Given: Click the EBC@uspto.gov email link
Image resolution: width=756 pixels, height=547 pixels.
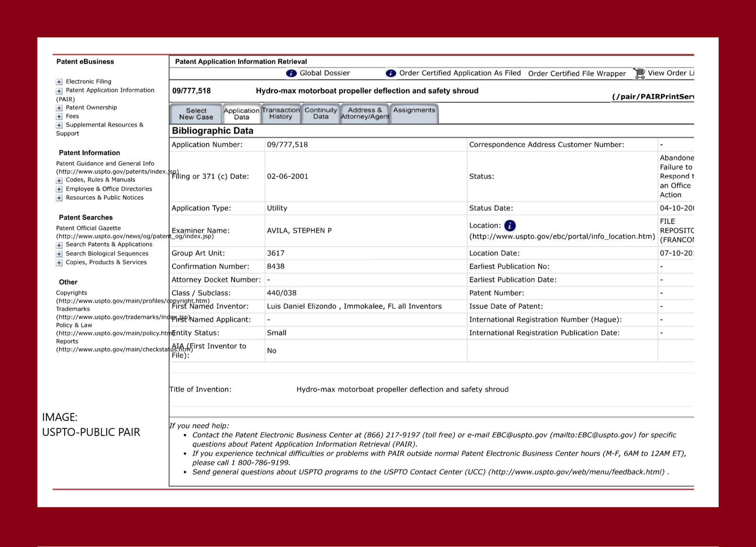Looking at the screenshot, I should [x=520, y=435].
